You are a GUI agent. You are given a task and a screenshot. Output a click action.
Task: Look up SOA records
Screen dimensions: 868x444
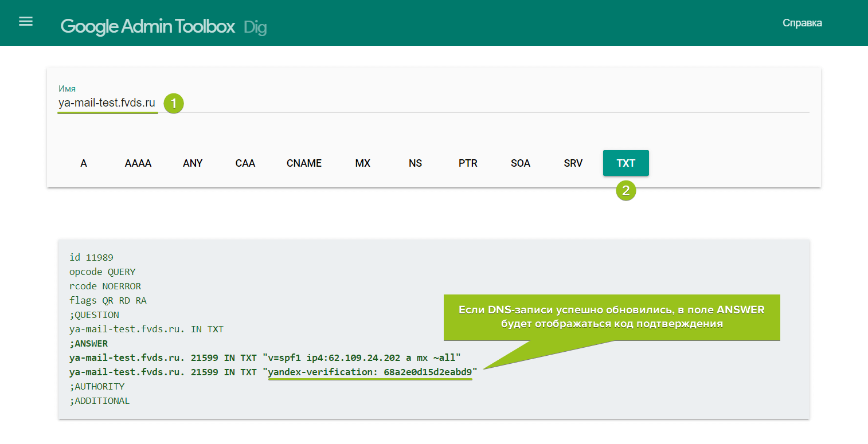point(521,163)
